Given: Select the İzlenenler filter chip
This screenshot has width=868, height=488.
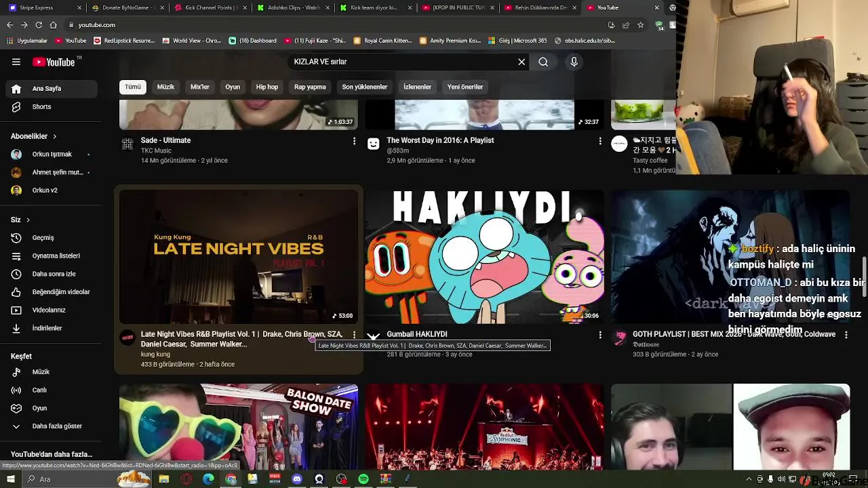Looking at the screenshot, I should pyautogui.click(x=417, y=87).
